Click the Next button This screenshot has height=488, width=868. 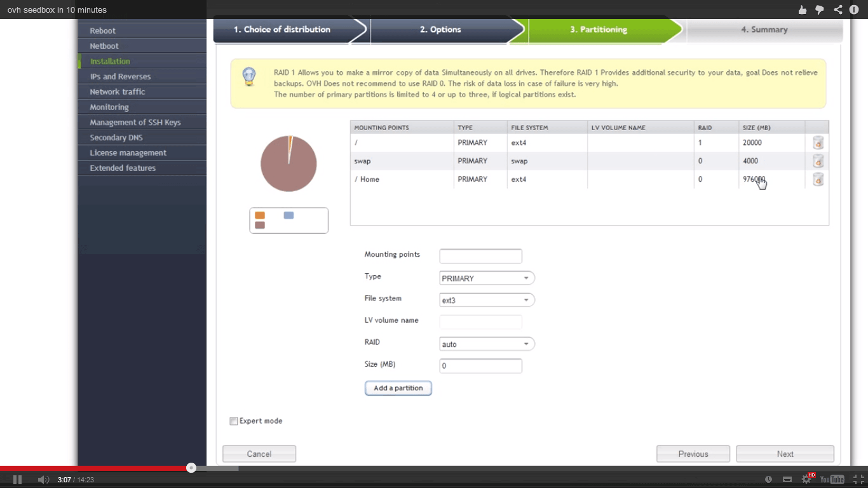(785, 454)
